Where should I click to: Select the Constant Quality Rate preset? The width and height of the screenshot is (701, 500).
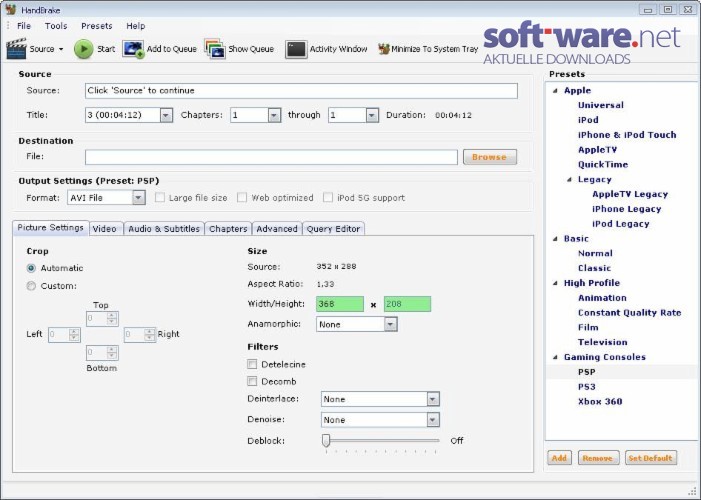tap(629, 313)
